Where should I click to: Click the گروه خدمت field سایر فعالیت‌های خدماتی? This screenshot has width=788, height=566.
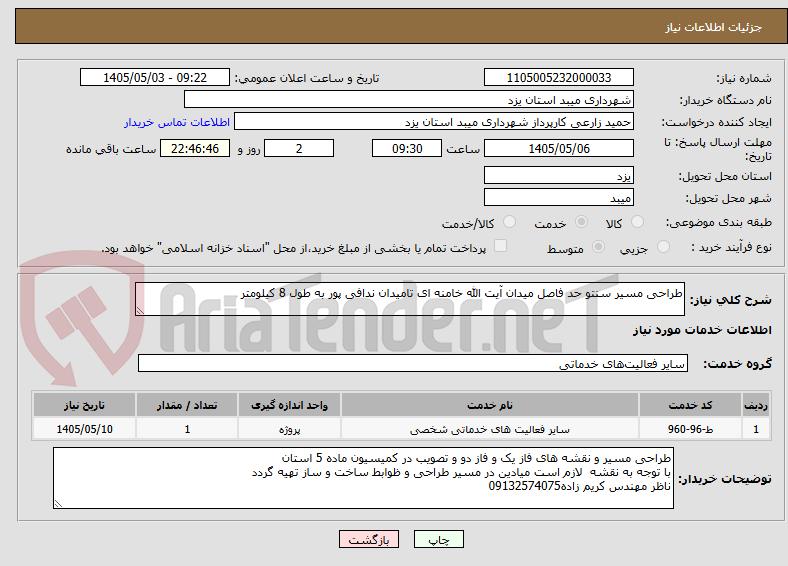pyautogui.click(x=413, y=363)
